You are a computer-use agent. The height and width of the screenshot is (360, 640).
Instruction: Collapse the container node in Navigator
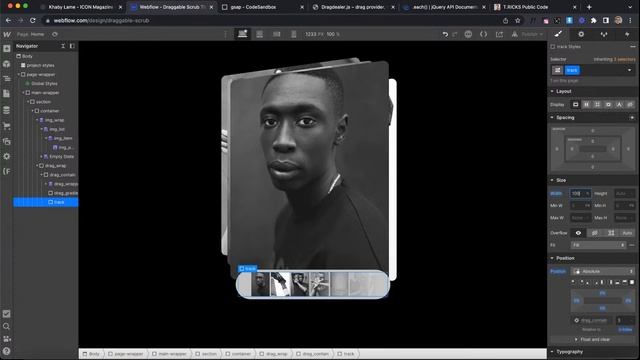point(32,111)
